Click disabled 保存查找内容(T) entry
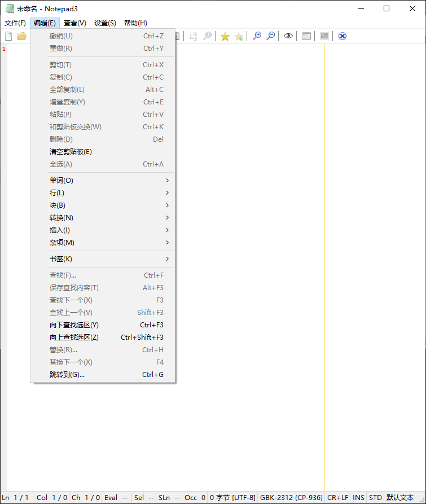 click(x=103, y=288)
